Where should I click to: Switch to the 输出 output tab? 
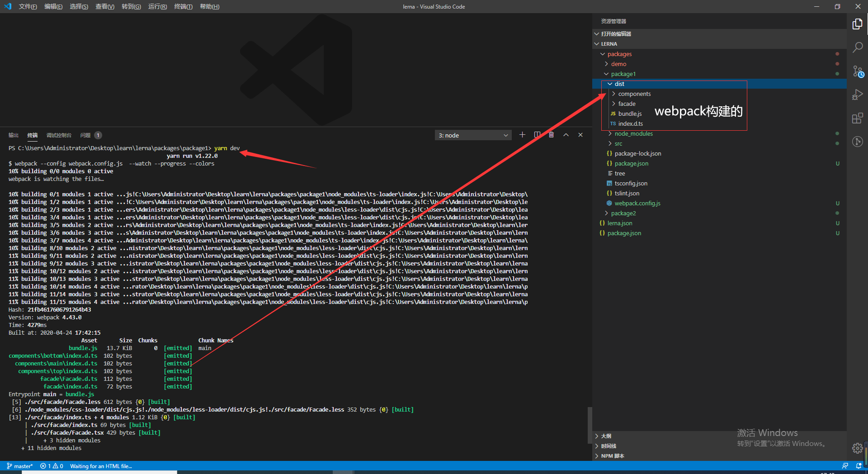tap(14, 135)
